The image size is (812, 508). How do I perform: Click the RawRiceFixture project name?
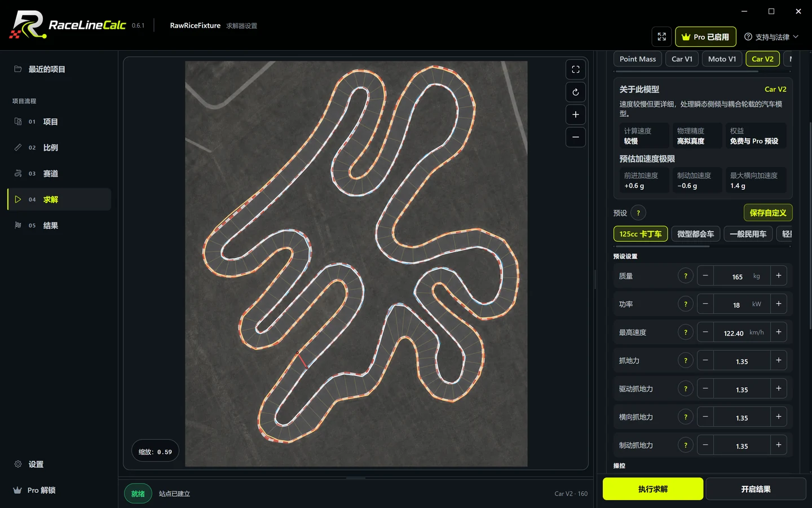coord(195,25)
